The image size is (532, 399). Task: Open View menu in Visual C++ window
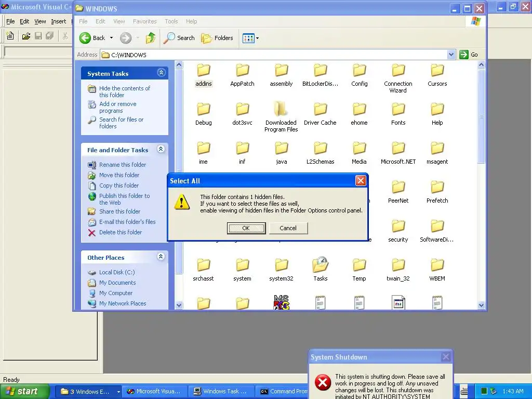pyautogui.click(x=40, y=21)
